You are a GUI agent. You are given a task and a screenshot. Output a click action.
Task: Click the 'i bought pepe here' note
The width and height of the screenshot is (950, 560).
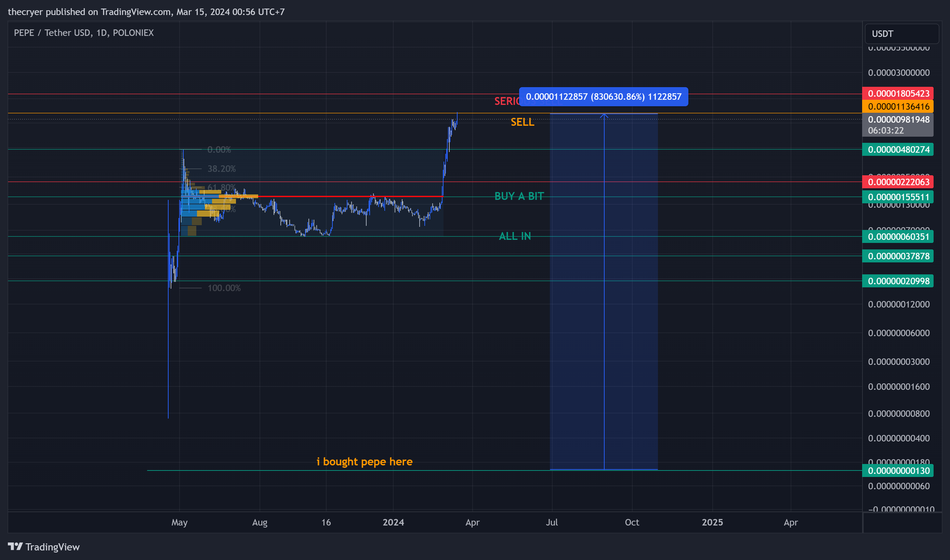[x=364, y=462]
